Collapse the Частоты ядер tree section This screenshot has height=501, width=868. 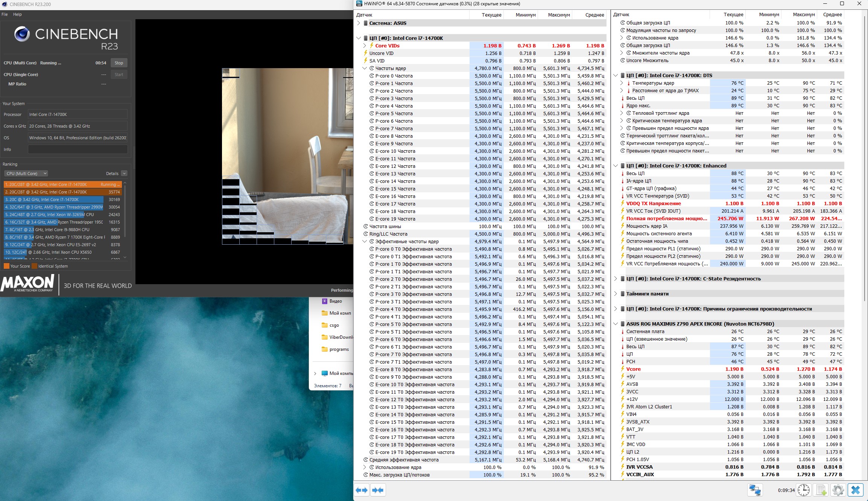(x=365, y=68)
